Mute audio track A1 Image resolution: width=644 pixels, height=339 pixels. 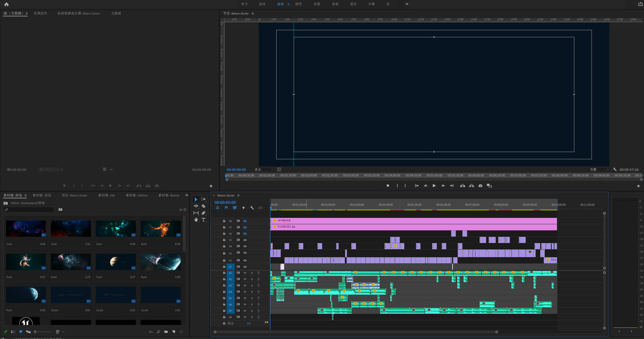(x=245, y=273)
